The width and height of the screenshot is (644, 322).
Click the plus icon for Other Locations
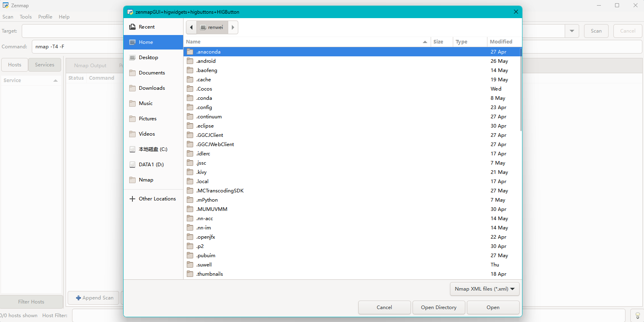[x=132, y=199]
